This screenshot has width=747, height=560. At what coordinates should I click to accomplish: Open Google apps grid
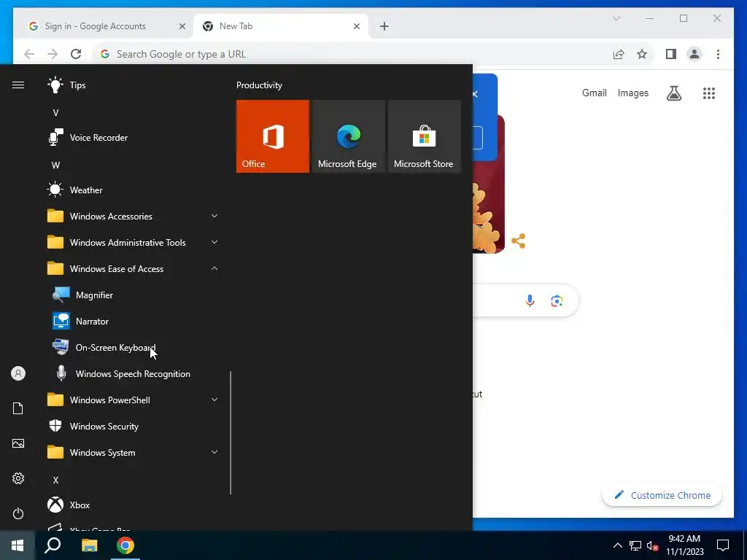[x=709, y=93]
